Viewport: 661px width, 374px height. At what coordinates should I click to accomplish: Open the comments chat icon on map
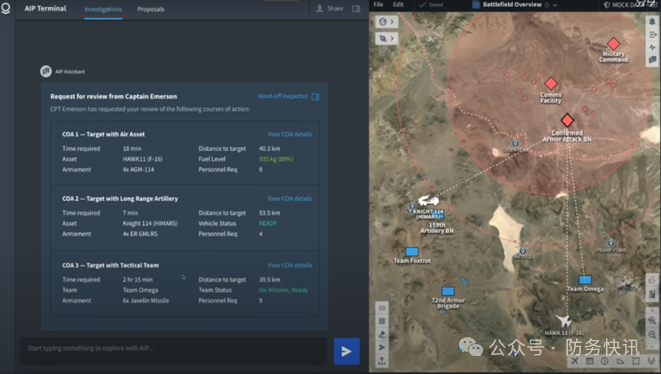(x=652, y=60)
